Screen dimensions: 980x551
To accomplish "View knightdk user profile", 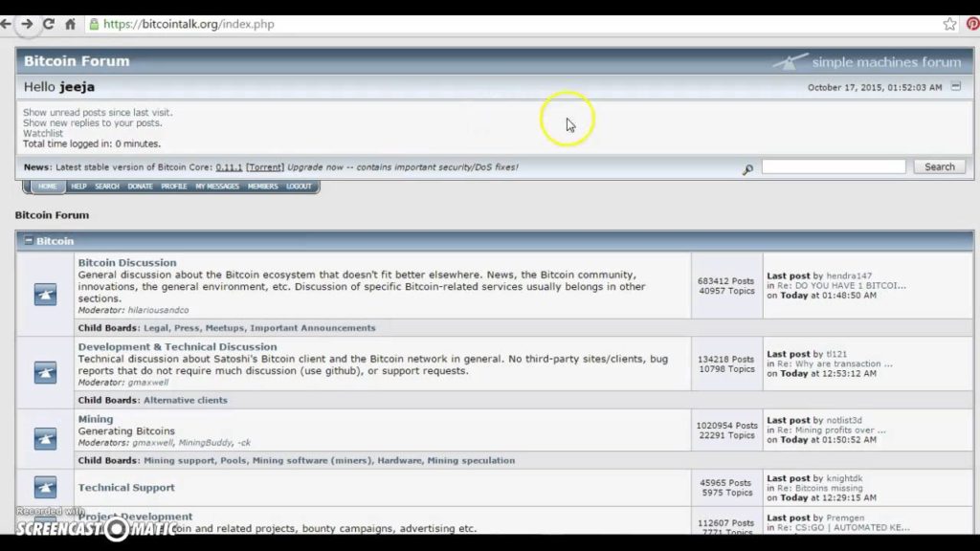I will (x=844, y=478).
